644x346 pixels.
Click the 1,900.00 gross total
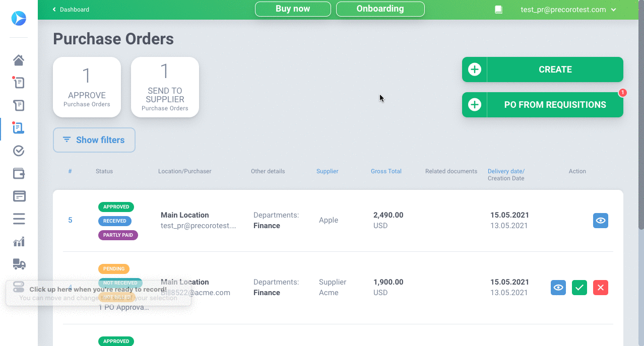point(388,282)
